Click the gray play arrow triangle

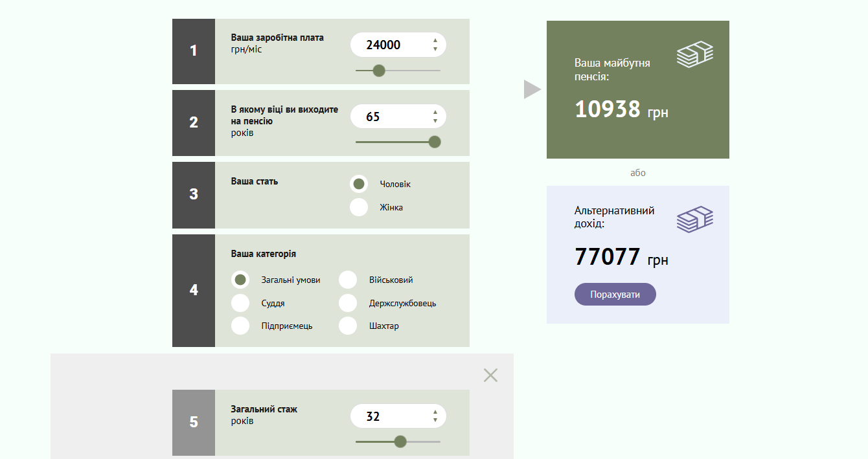click(x=532, y=90)
